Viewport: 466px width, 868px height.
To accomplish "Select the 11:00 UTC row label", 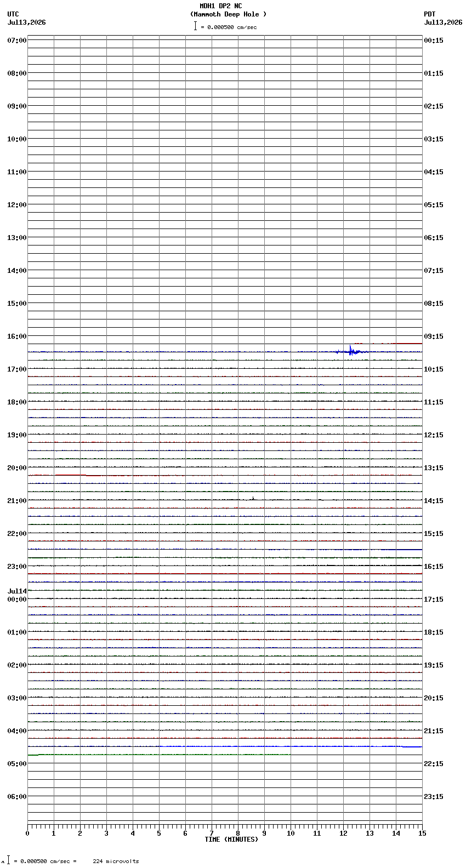I will (x=17, y=172).
